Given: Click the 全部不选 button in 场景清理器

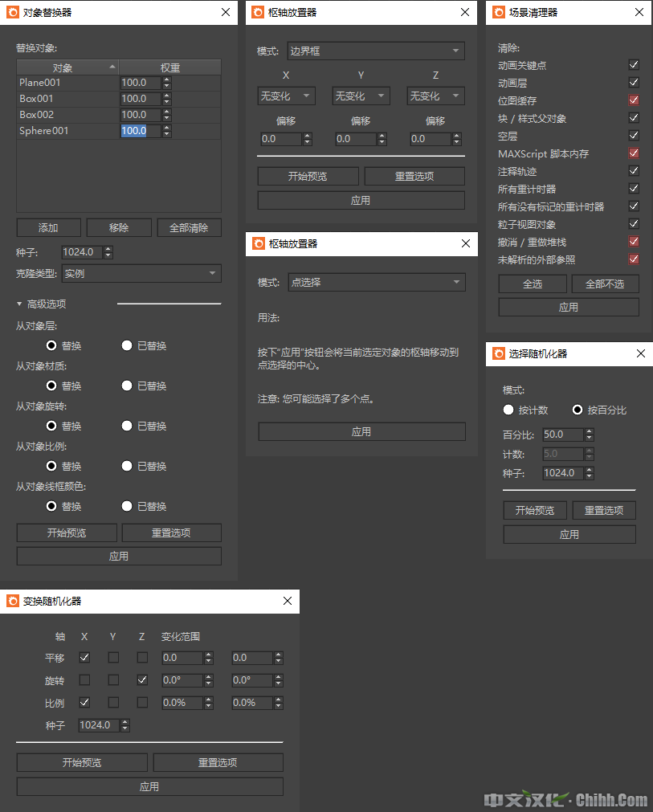Looking at the screenshot, I should (x=605, y=284).
